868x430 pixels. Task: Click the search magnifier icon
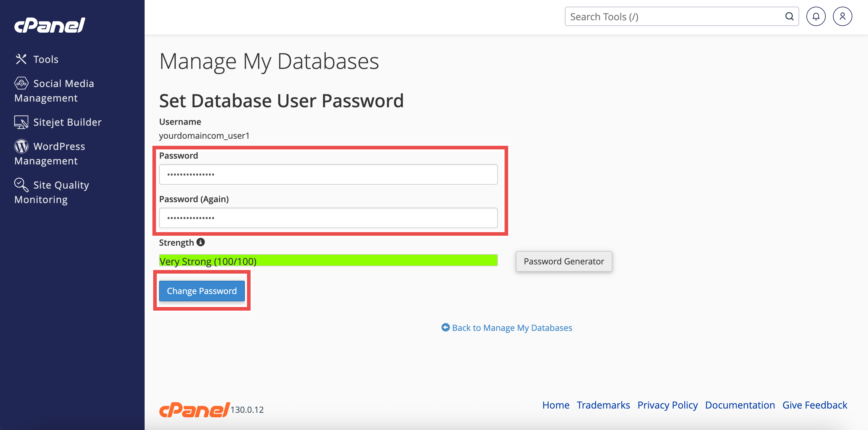click(x=789, y=17)
